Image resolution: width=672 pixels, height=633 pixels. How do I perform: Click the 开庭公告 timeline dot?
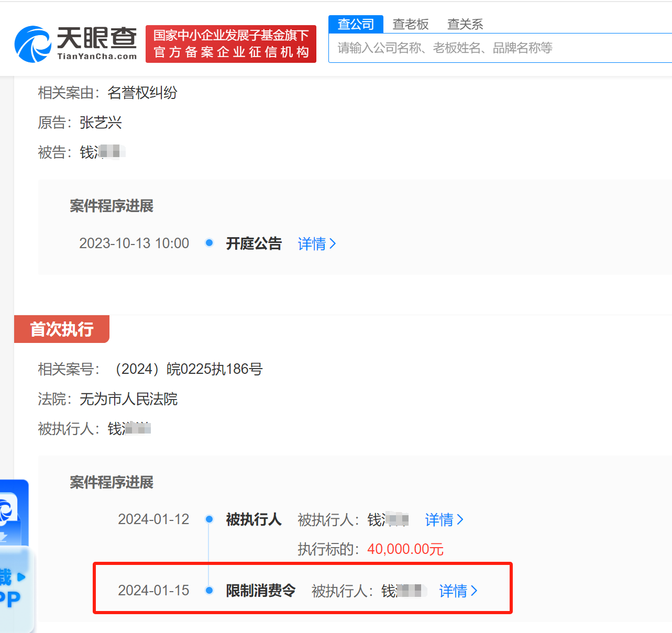click(x=209, y=243)
